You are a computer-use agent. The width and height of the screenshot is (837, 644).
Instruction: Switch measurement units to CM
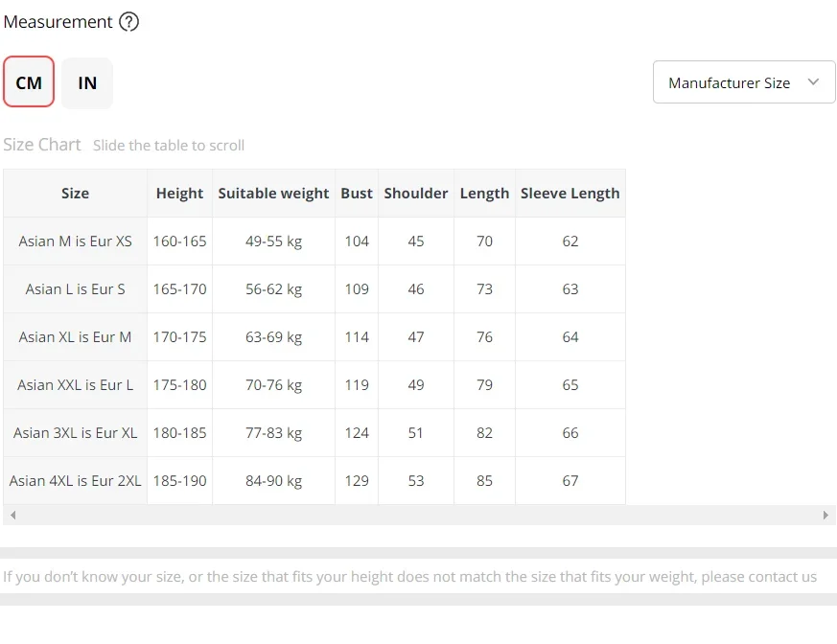point(29,81)
